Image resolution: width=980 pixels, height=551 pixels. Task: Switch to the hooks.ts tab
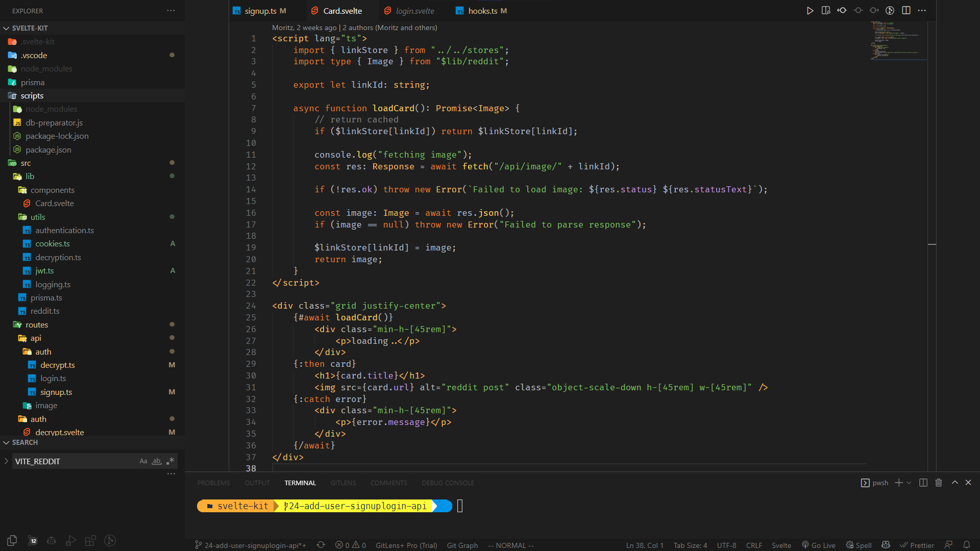pyautogui.click(x=482, y=11)
